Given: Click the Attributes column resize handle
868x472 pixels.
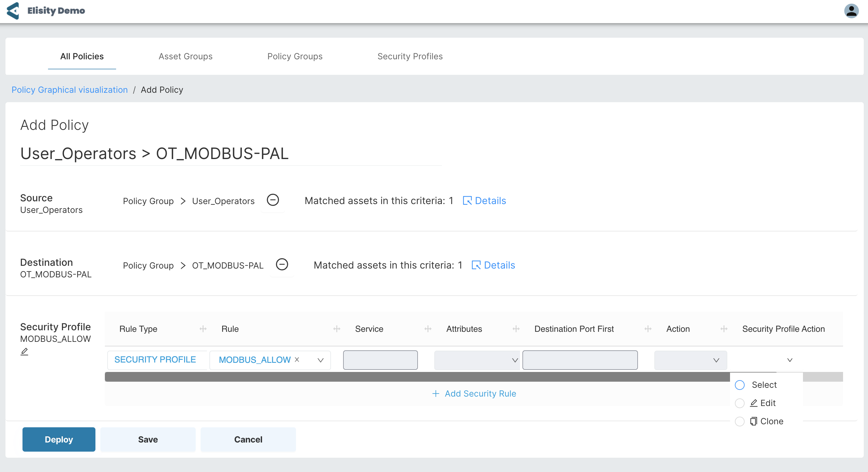Looking at the screenshot, I should (516, 329).
